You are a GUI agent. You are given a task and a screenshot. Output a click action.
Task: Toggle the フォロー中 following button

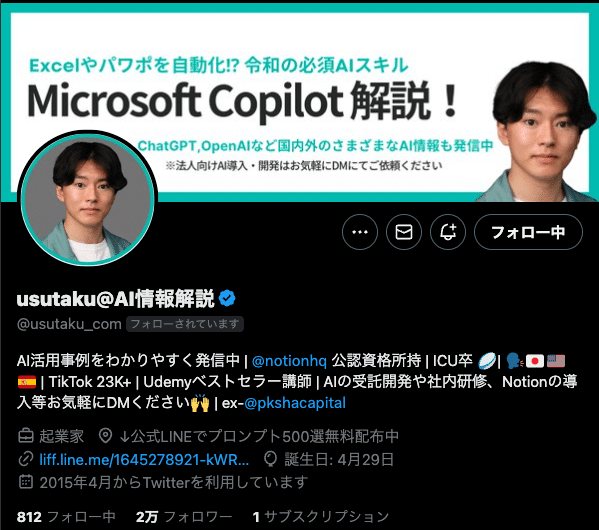click(x=528, y=232)
